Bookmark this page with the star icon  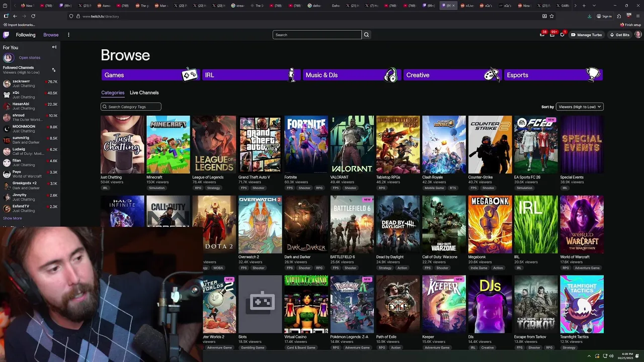coord(552,16)
